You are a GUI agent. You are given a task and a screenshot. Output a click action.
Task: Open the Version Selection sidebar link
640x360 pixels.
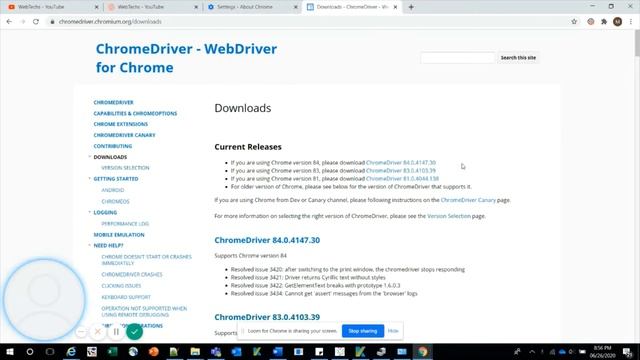[x=125, y=168]
